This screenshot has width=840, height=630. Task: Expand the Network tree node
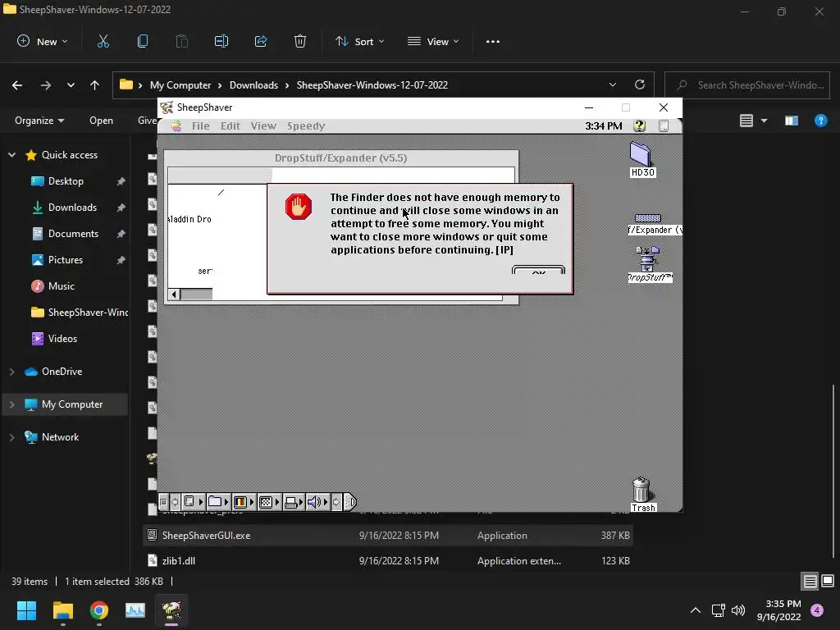point(11,437)
